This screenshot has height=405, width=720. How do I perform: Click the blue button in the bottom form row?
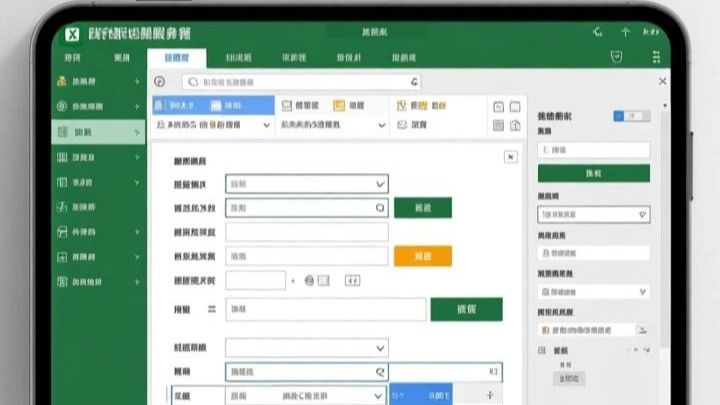click(421, 395)
